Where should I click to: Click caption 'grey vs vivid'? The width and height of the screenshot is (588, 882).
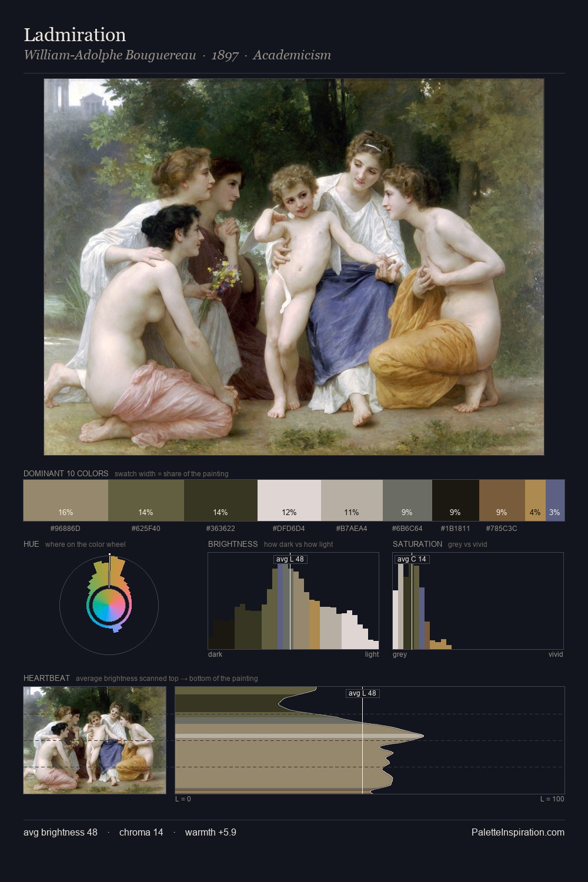[468, 544]
